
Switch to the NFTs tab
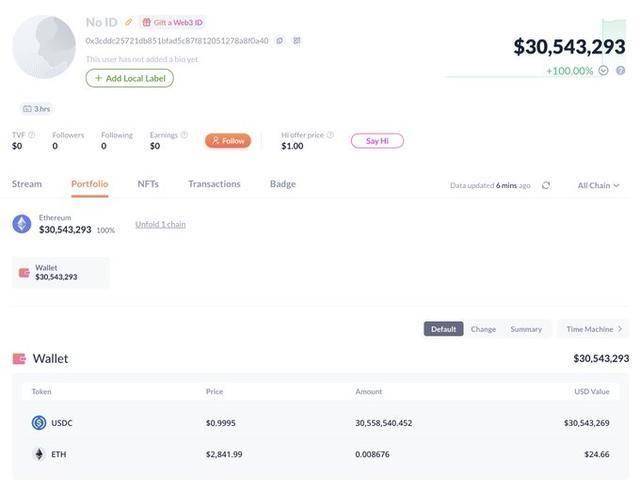(148, 184)
